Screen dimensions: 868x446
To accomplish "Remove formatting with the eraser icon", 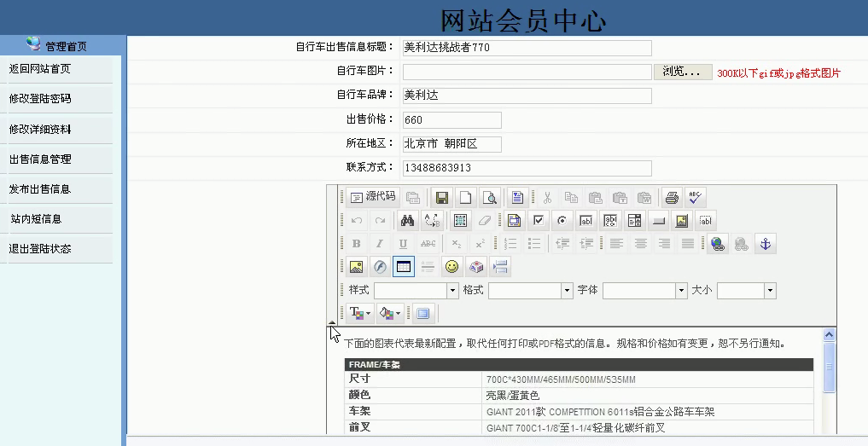I will click(485, 221).
